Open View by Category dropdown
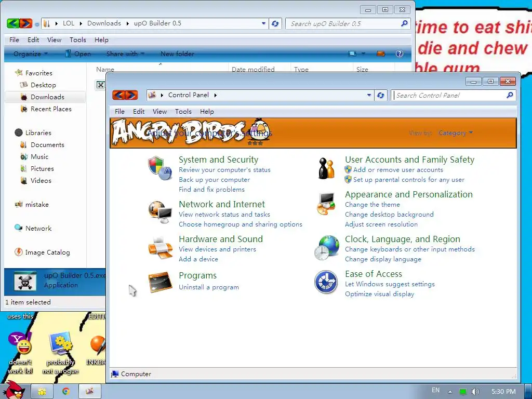This screenshot has height=399, width=532. [455, 133]
